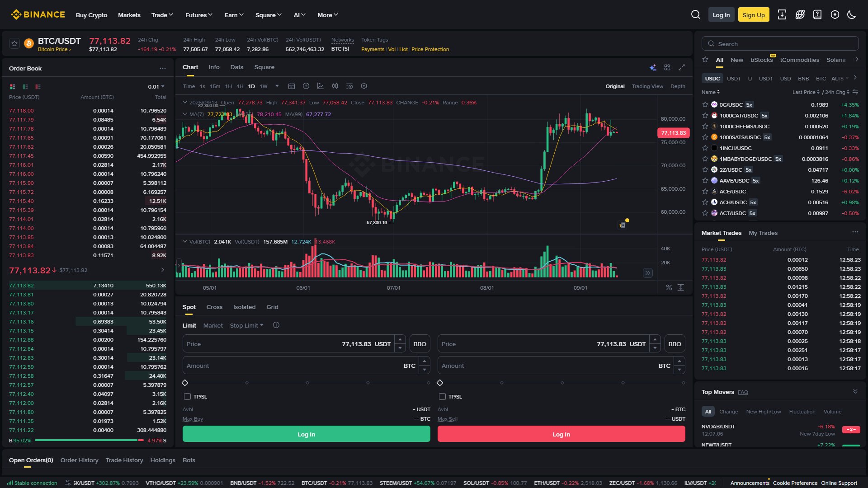The height and width of the screenshot is (488, 868).
Task: Open order book 0.01 precision dropdown
Action: [x=156, y=87]
